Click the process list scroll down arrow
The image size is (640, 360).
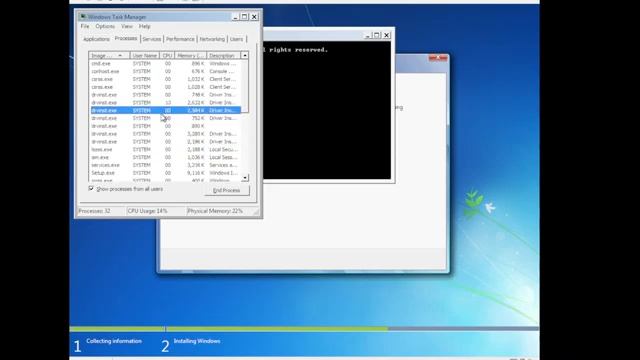[x=245, y=178]
